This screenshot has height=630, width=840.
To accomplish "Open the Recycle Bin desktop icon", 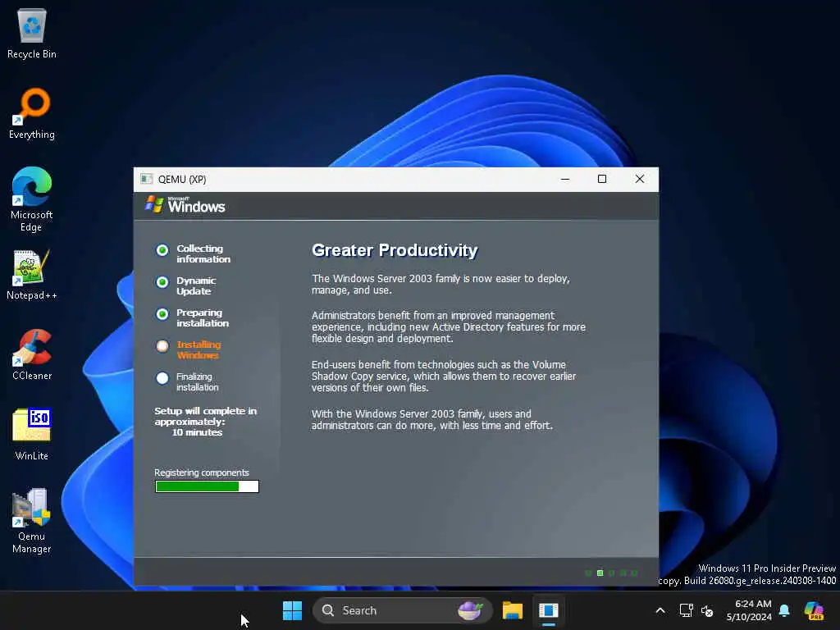I will (32, 33).
